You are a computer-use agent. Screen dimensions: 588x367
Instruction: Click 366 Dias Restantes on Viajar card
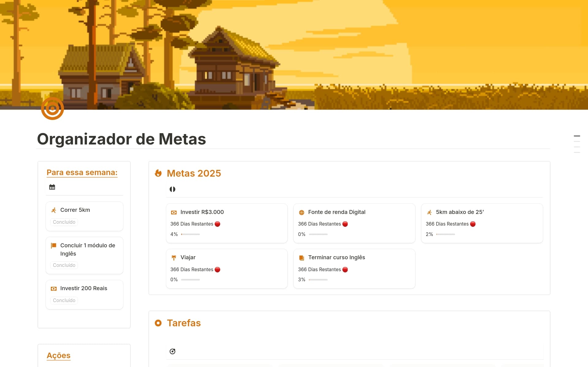[x=192, y=269]
